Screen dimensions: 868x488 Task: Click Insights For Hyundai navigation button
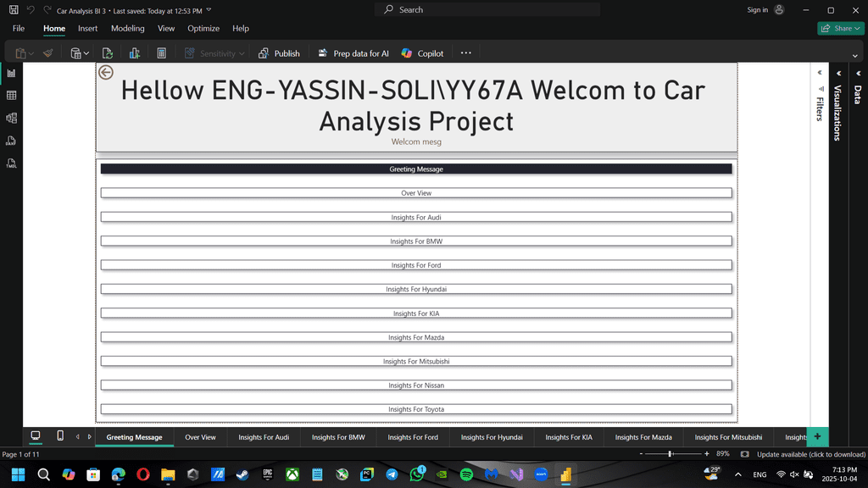point(416,289)
